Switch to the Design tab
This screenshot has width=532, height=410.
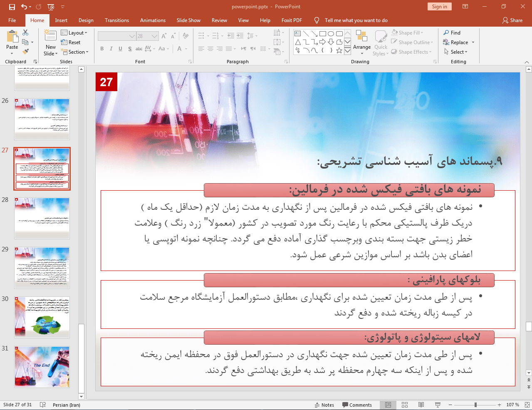tap(86, 20)
